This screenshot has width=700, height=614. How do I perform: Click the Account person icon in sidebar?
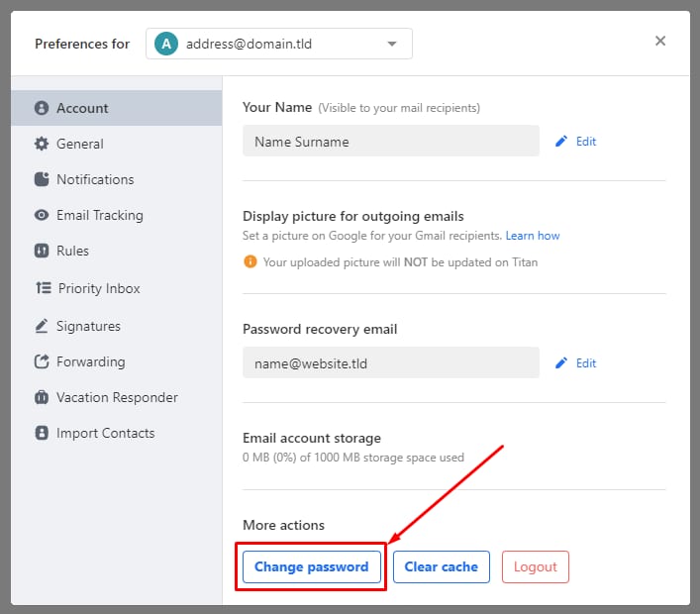point(42,108)
